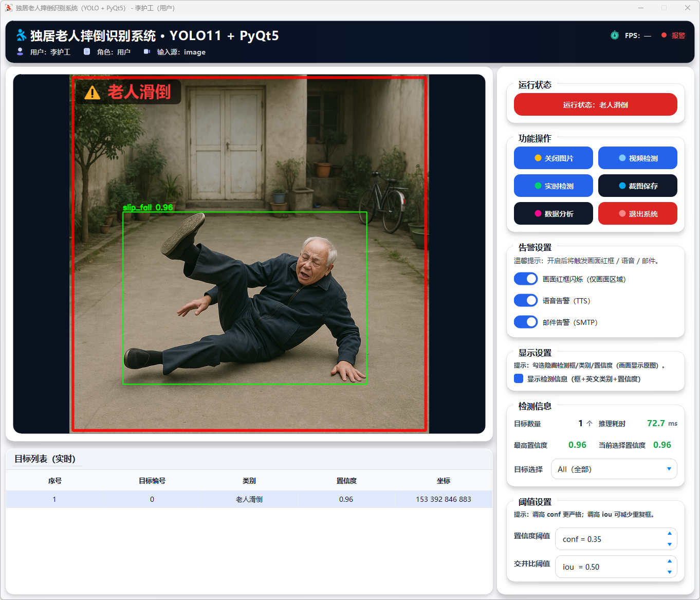Click the 置信度 column header
The height and width of the screenshot is (600, 700).
click(x=346, y=481)
